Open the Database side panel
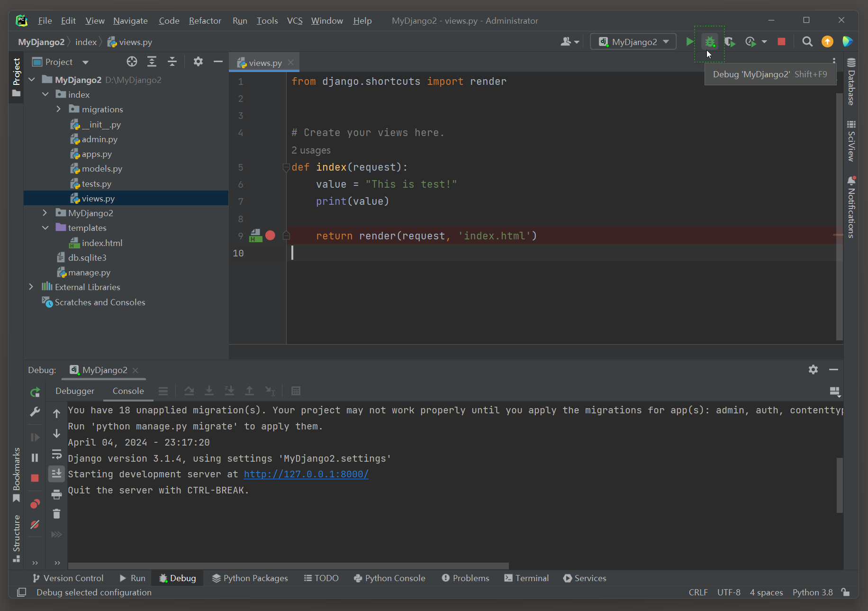 pos(851,82)
